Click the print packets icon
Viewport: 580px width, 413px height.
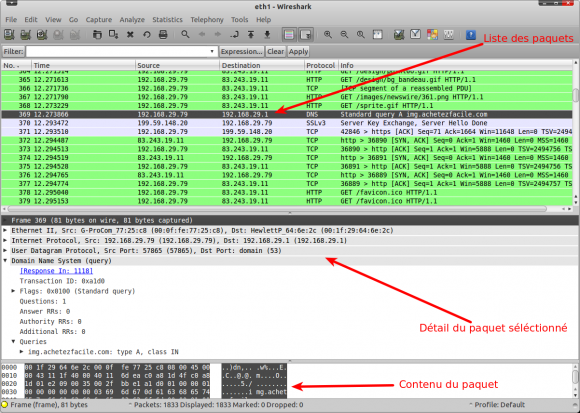pyautogui.click(x=163, y=35)
